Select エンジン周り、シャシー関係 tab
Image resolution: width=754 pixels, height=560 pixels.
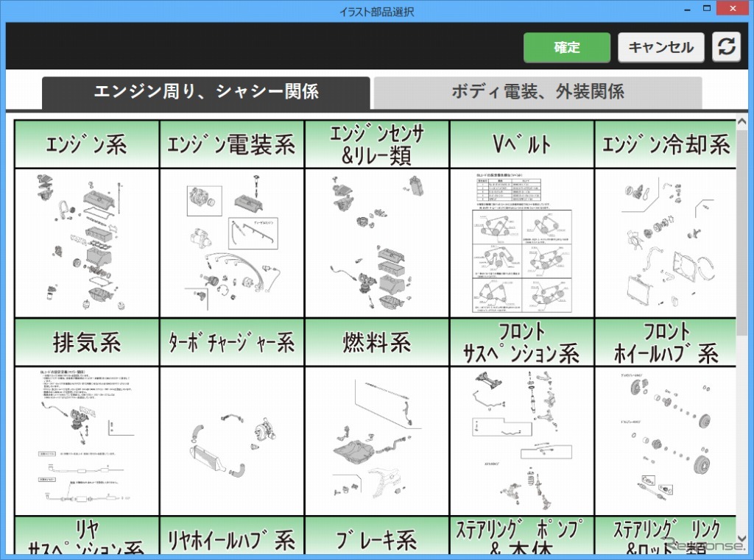click(x=206, y=92)
